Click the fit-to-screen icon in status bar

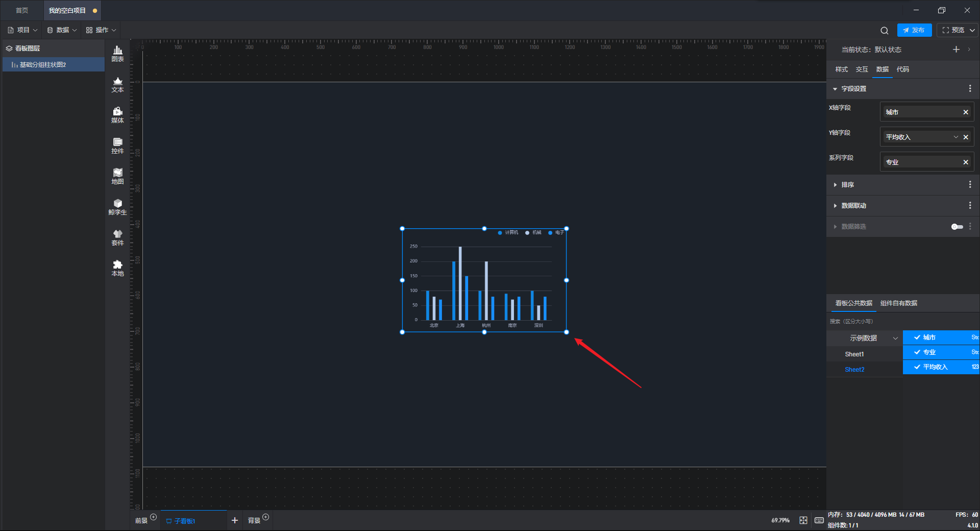coord(803,520)
